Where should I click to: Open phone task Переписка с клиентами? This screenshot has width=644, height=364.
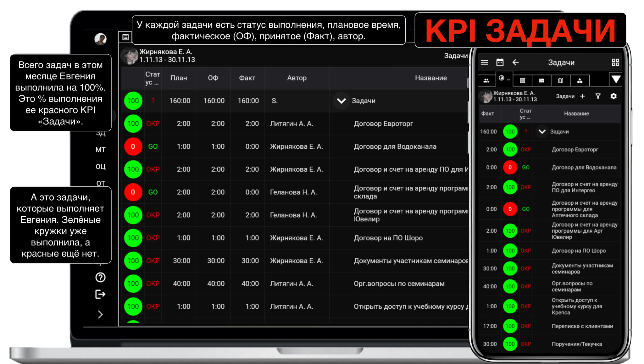point(582,326)
